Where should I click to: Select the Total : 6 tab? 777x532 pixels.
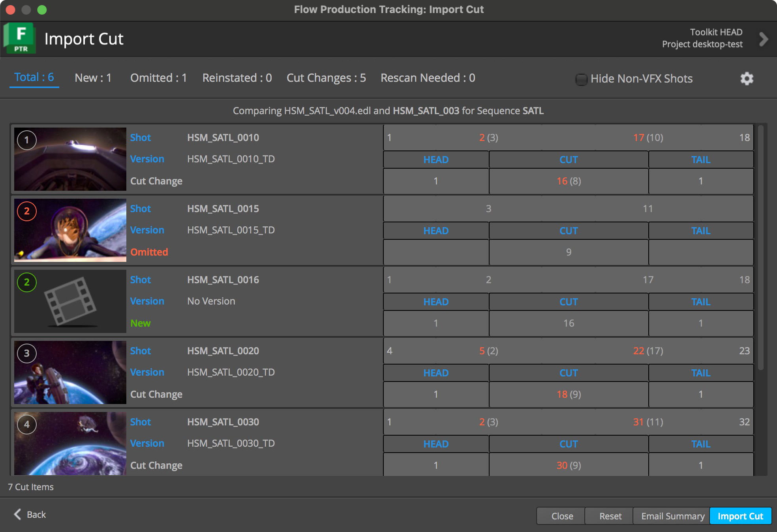point(34,77)
